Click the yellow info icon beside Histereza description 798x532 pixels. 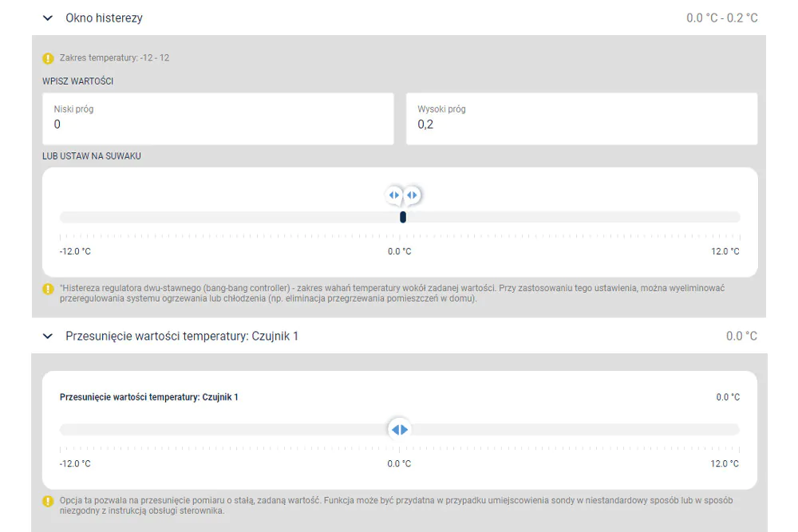(x=48, y=289)
